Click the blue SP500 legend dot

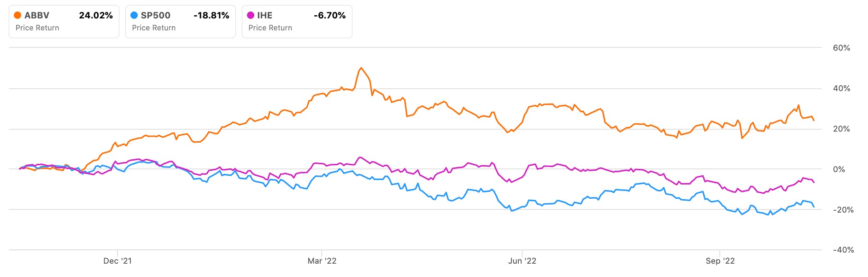click(x=134, y=15)
